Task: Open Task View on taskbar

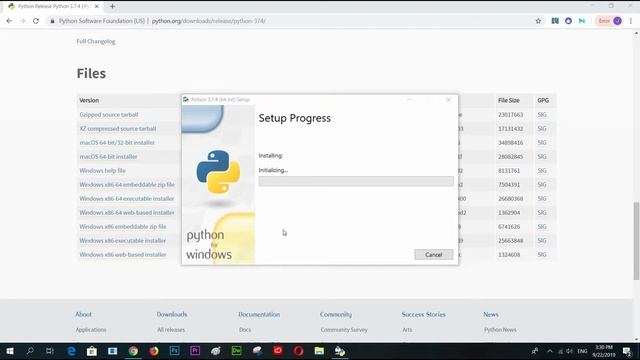Action: 50,351
